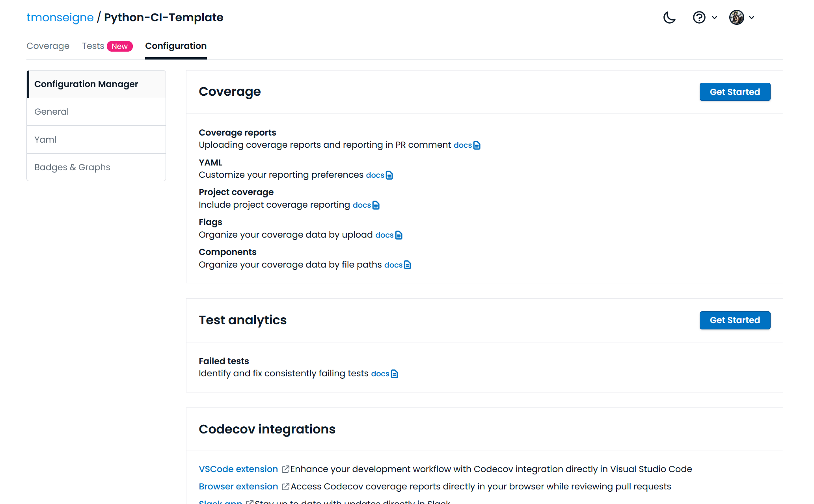Open the help question mark menu
This screenshot has width=814, height=504.
(x=699, y=18)
